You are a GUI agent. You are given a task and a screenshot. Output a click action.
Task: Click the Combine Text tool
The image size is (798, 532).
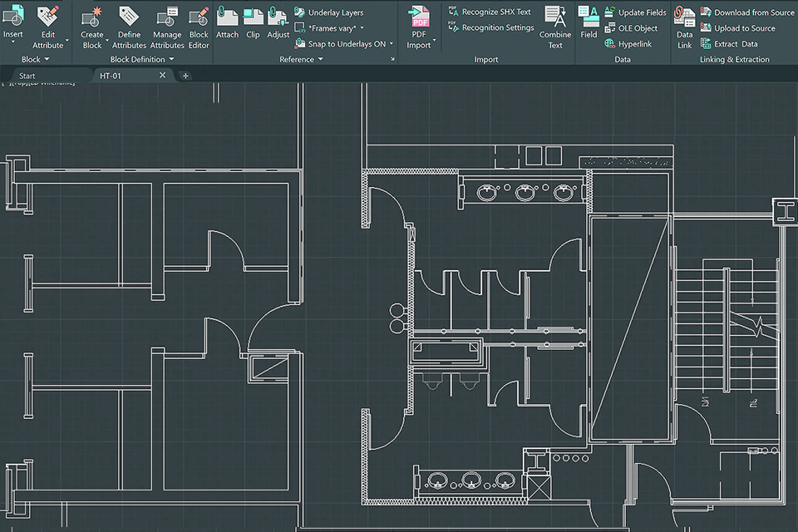554,25
